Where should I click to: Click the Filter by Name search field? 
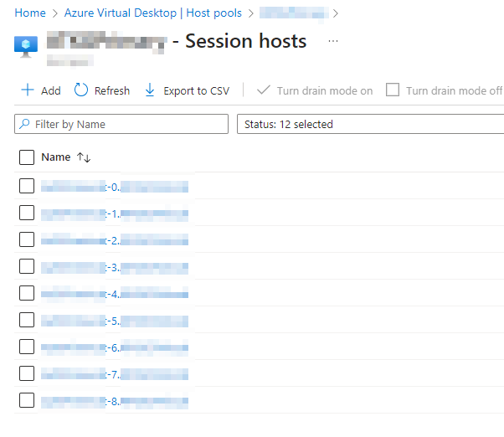tap(121, 124)
